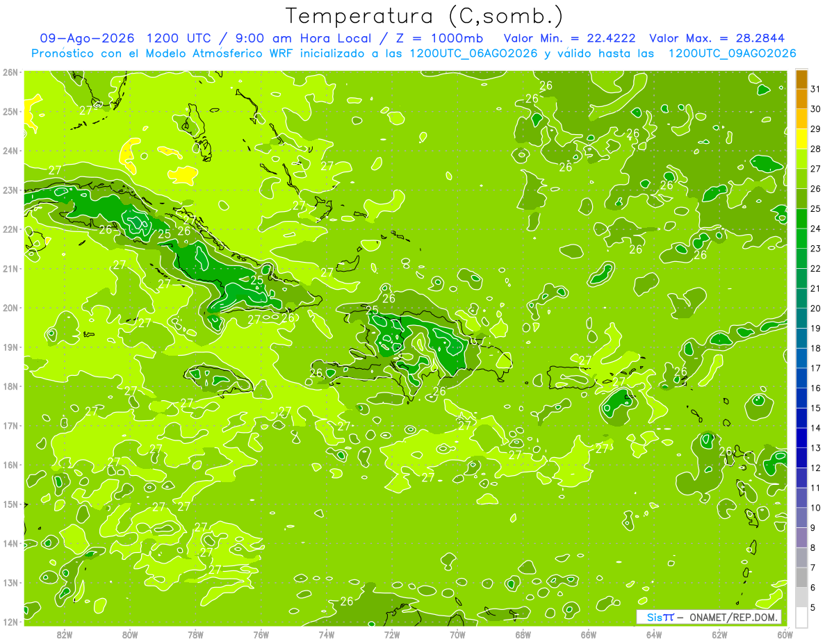Image resolution: width=834 pixels, height=644 pixels.
Task: Pick the legend color band between 30 and 31
Action: tap(801, 99)
